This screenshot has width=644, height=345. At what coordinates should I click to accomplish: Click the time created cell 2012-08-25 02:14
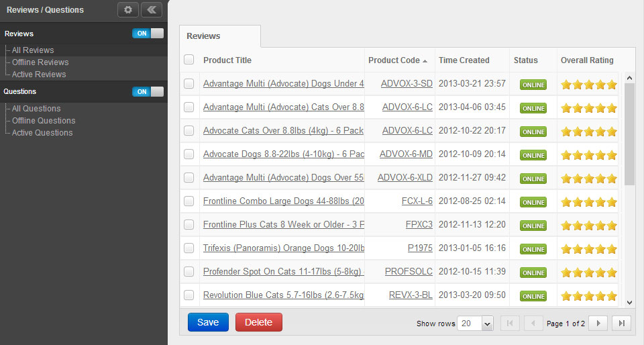click(x=472, y=201)
